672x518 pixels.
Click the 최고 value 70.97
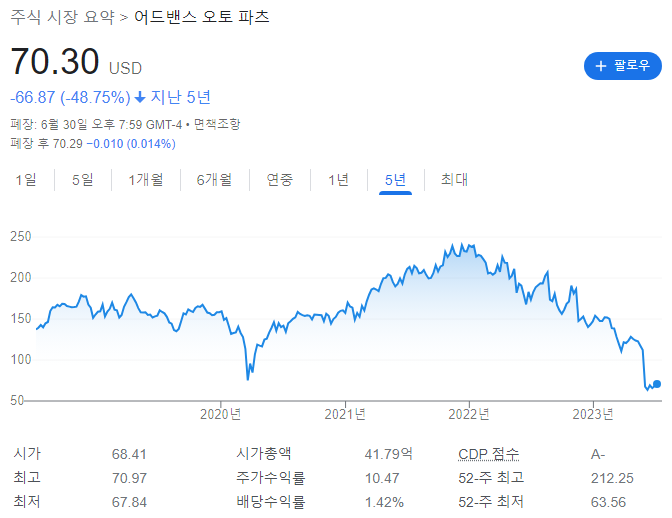pos(129,478)
